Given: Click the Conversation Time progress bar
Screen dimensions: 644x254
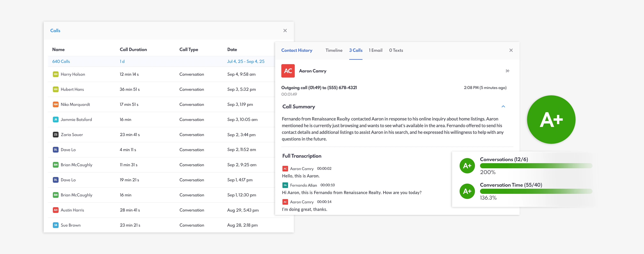Looking at the screenshot, I should click(536, 191).
